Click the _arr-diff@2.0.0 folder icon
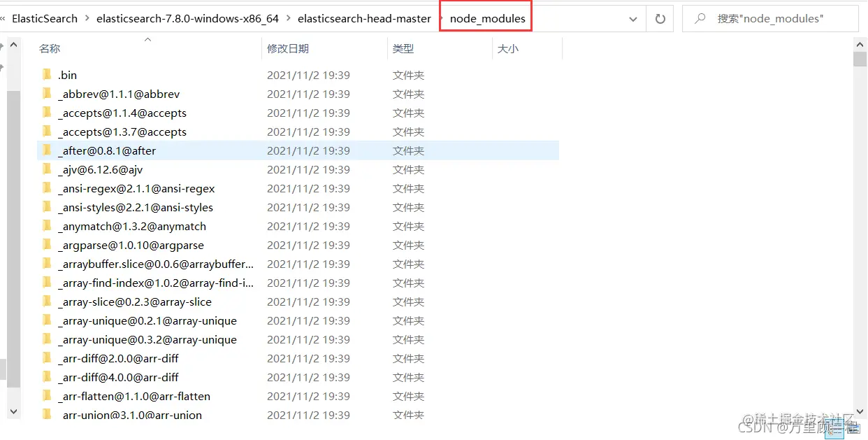This screenshot has width=868, height=440. pyautogui.click(x=47, y=358)
